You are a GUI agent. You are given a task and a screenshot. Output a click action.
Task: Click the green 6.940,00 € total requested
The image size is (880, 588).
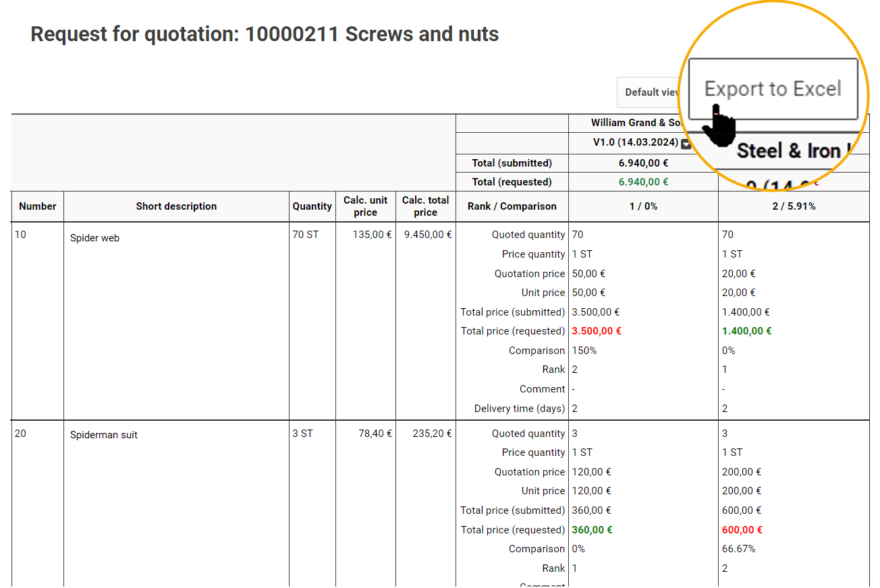click(x=643, y=182)
